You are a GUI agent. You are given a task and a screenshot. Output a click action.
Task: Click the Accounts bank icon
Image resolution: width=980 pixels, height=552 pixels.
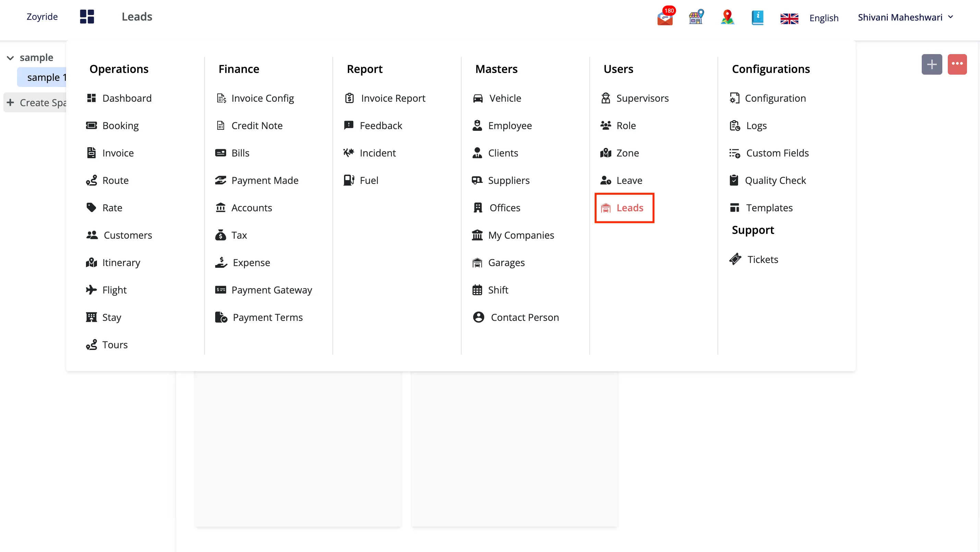tap(220, 208)
